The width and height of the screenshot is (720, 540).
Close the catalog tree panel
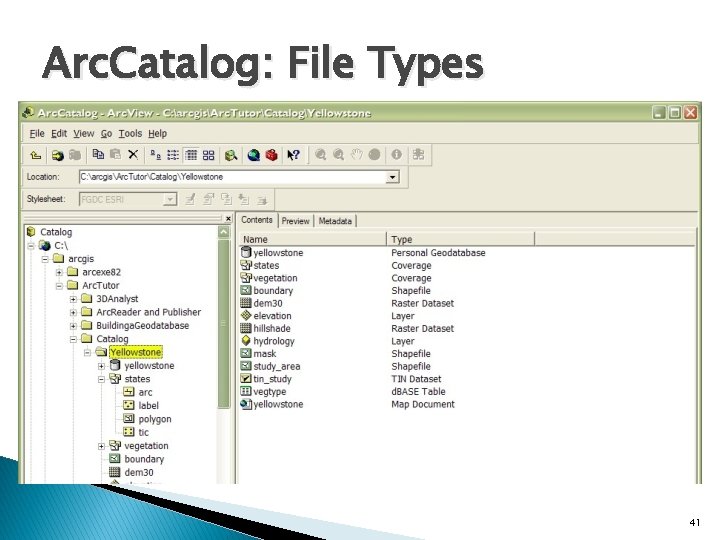click(x=228, y=219)
